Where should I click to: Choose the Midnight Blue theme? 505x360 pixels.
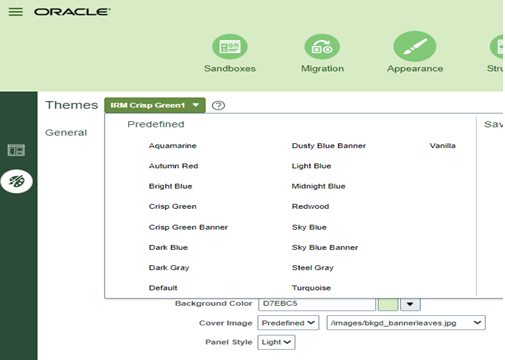pyautogui.click(x=318, y=186)
